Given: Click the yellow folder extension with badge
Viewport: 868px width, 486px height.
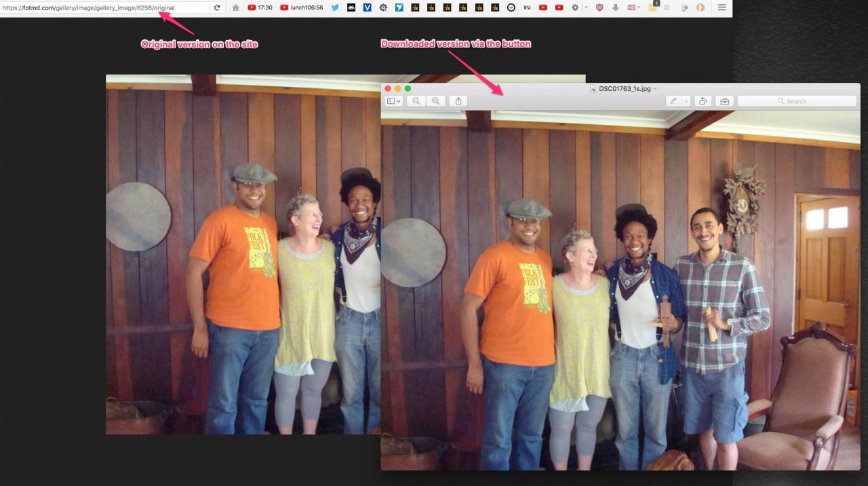Looking at the screenshot, I should [653, 7].
